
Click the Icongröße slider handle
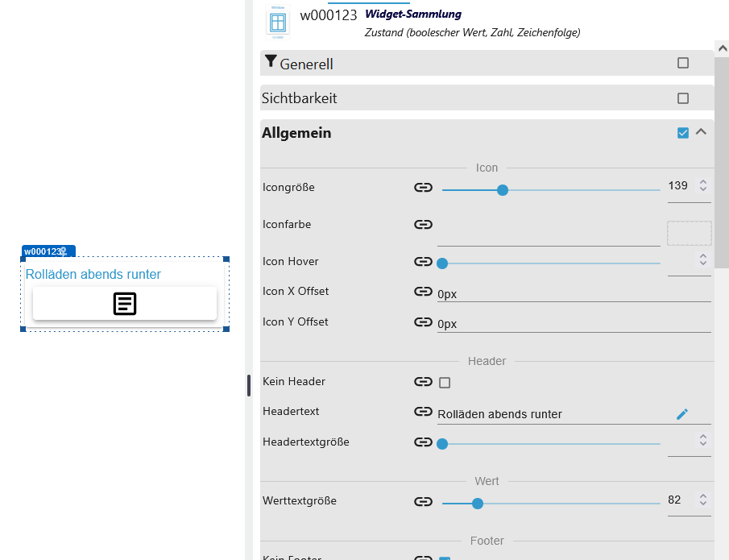(x=503, y=190)
